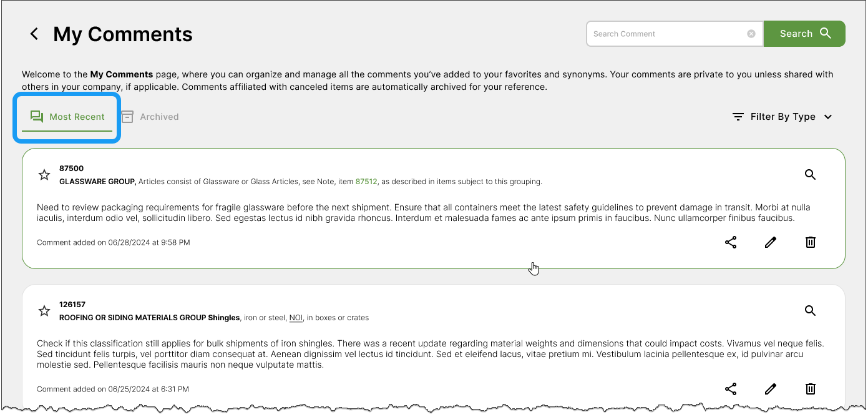868x417 pixels.
Task: Open the item 87512 link
Action: tap(366, 182)
